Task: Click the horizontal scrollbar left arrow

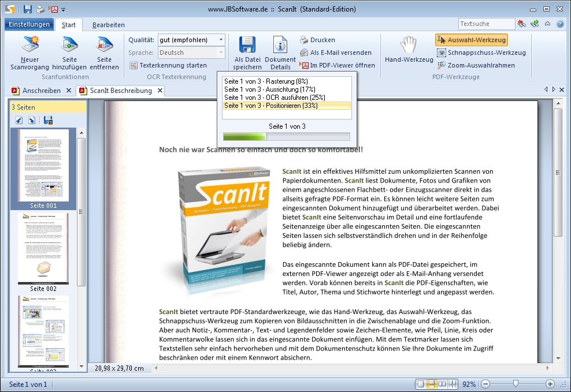Action: pos(156,368)
